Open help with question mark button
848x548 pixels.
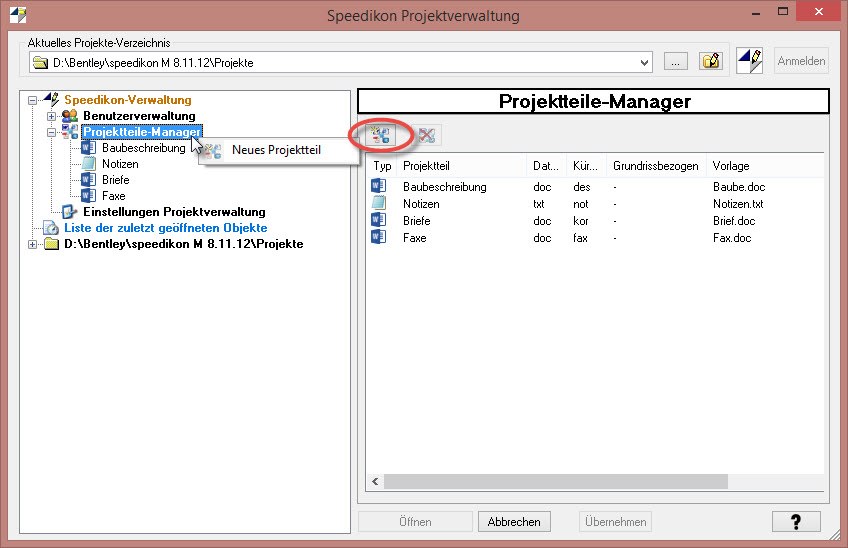click(796, 521)
